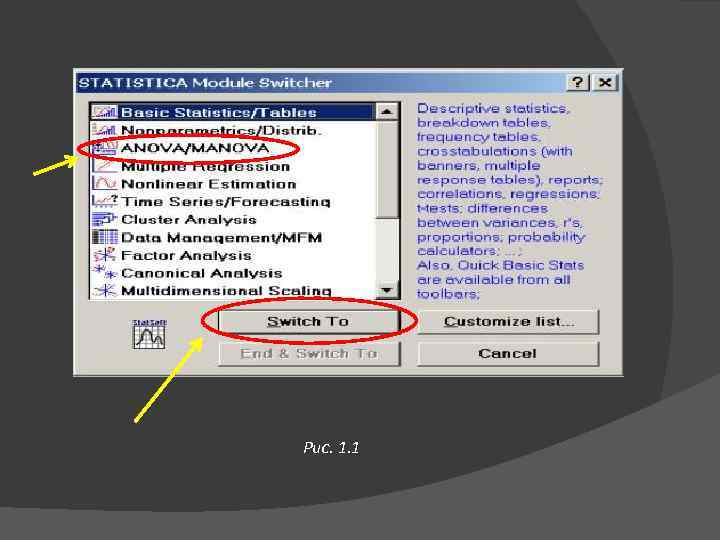The width and height of the screenshot is (720, 540).
Task: Open Customize list... dialog
Action: coord(508,321)
